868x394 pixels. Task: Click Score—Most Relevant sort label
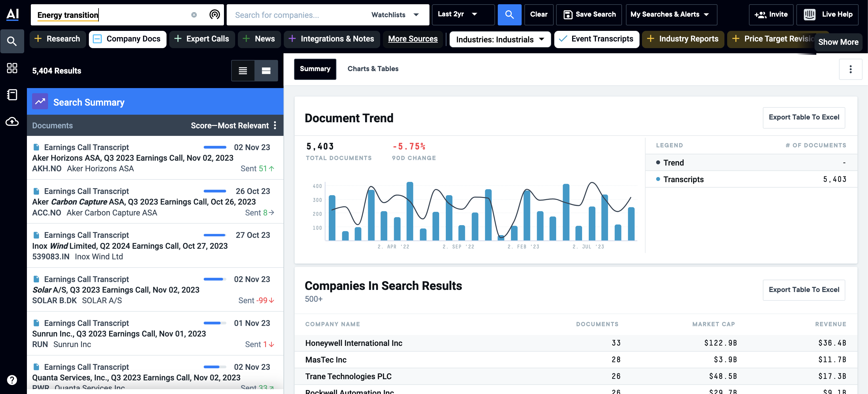pyautogui.click(x=229, y=126)
